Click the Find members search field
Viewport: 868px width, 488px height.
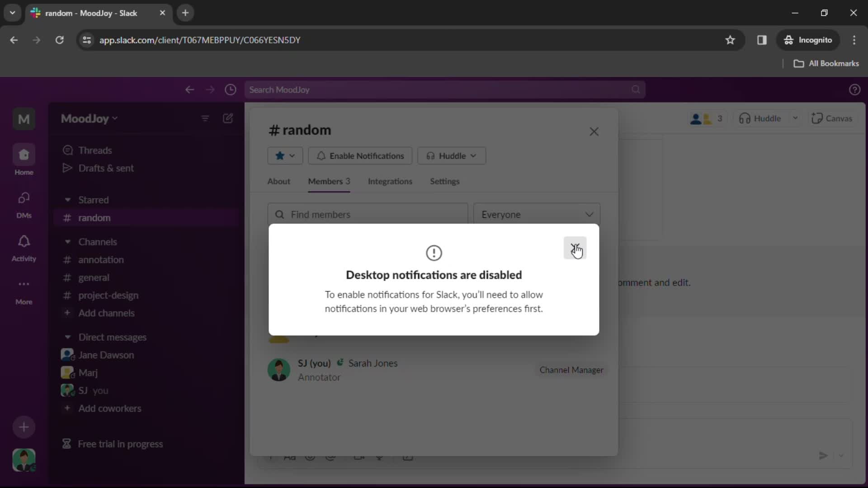point(366,215)
